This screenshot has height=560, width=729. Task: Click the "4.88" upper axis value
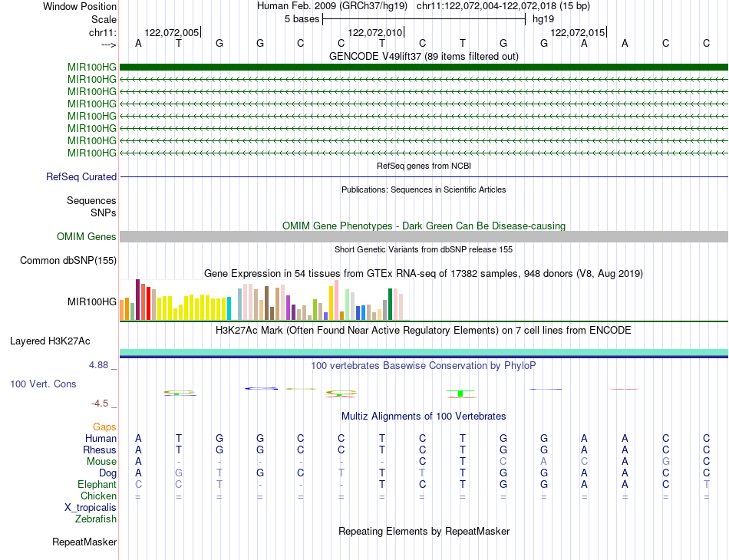(98, 365)
